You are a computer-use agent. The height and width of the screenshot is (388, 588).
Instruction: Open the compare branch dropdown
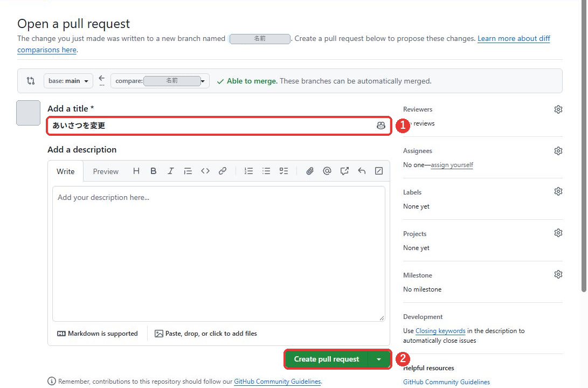pos(160,81)
